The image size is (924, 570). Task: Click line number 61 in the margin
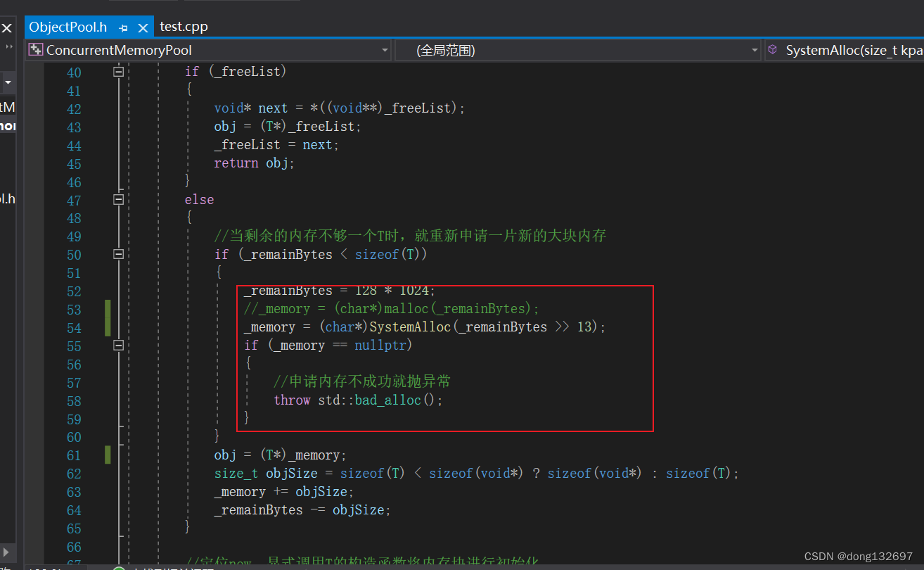74,455
